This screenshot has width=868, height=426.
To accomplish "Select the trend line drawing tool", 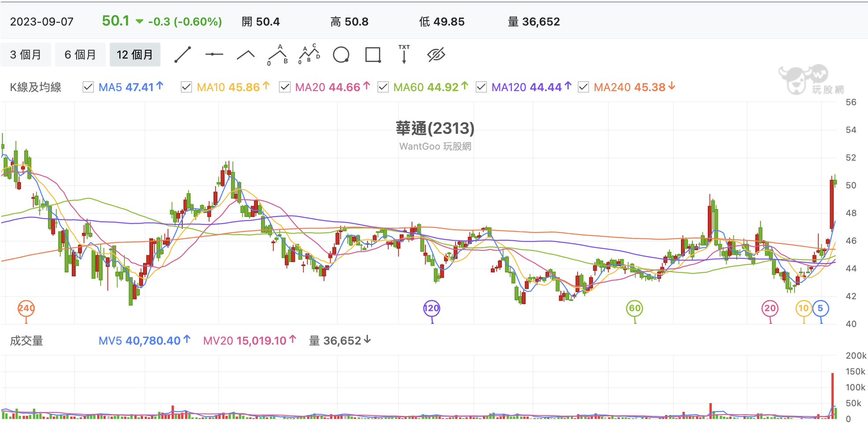I will (182, 55).
